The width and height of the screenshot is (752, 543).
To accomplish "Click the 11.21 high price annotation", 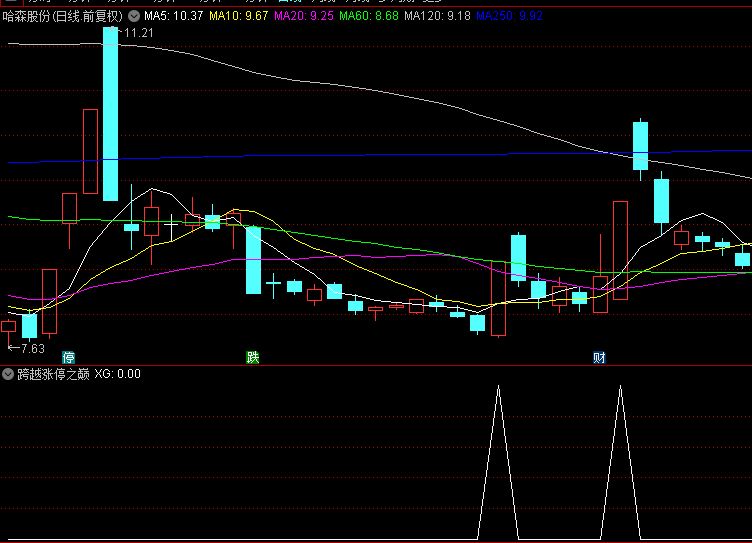I will (139, 33).
